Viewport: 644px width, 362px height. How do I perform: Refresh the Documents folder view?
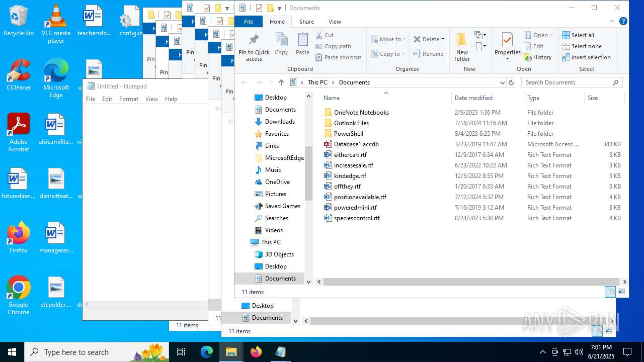coord(511,82)
